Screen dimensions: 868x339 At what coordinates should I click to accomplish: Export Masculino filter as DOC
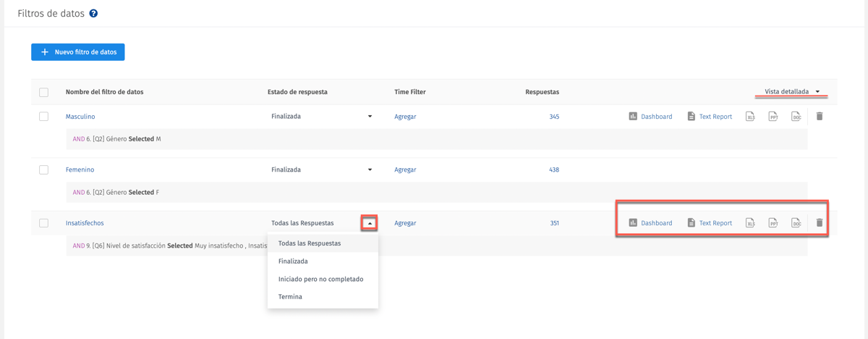pyautogui.click(x=796, y=117)
